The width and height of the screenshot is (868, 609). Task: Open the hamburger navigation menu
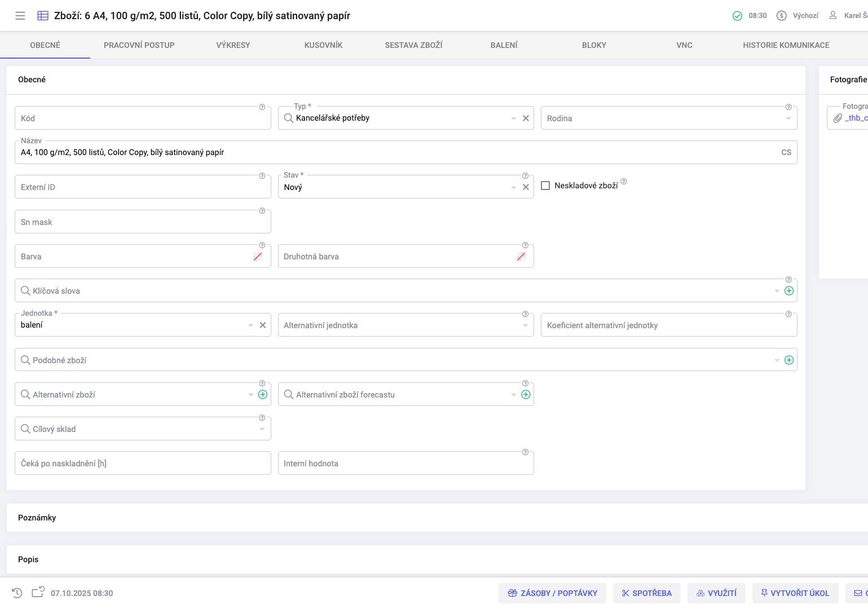pos(20,16)
